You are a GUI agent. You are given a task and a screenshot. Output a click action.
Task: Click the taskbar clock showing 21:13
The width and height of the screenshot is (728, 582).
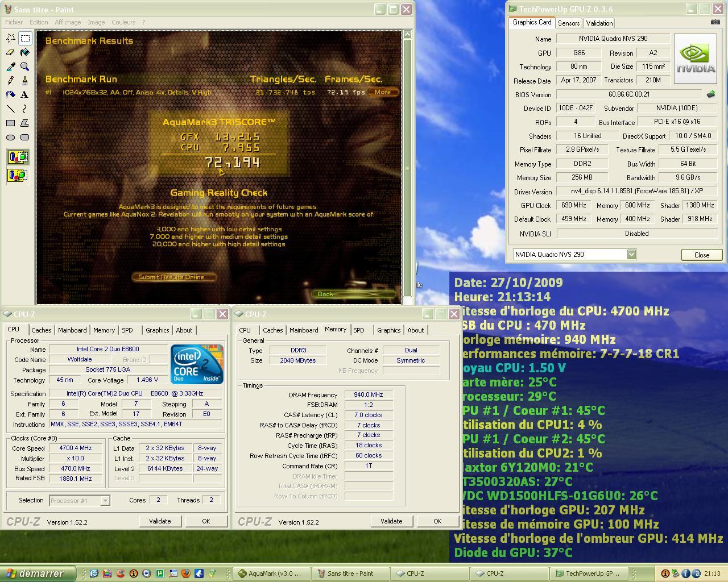(712, 573)
